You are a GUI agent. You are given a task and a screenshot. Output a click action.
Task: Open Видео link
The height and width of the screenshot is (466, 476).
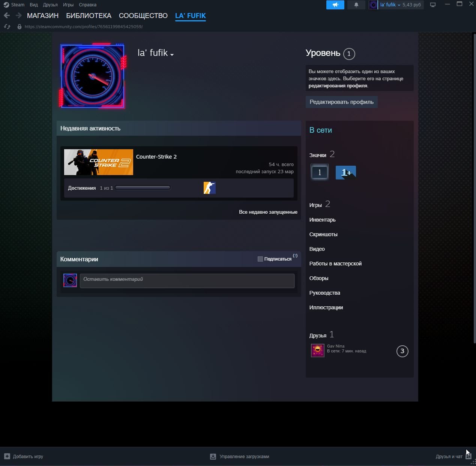(x=317, y=249)
